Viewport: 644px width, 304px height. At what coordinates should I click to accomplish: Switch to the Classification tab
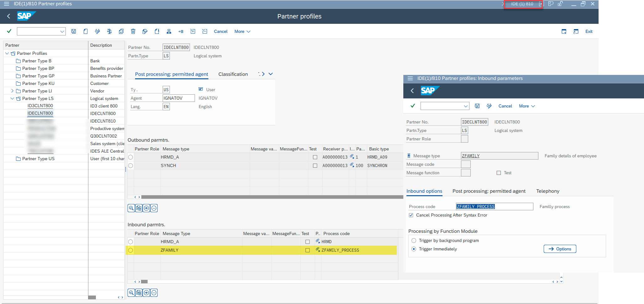tap(233, 74)
